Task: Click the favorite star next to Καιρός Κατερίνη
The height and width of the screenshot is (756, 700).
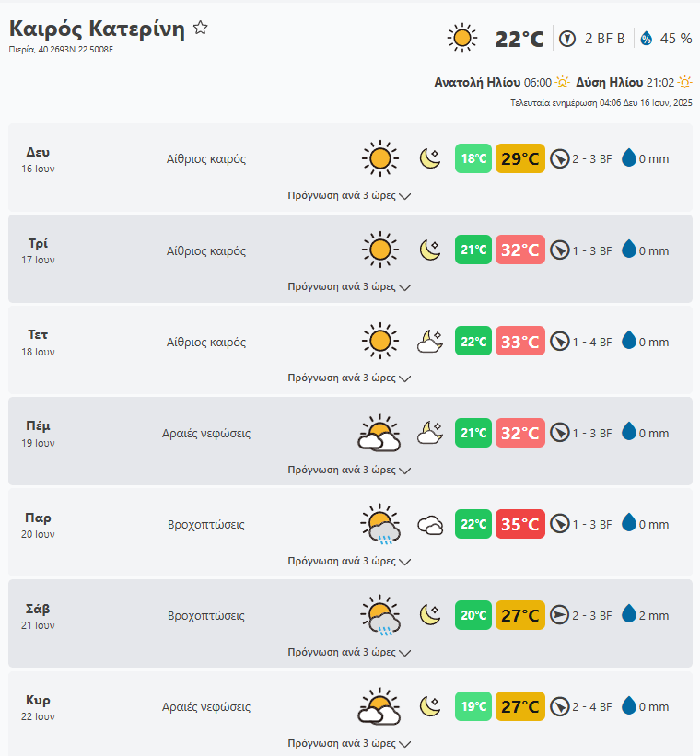Action: pyautogui.click(x=201, y=29)
